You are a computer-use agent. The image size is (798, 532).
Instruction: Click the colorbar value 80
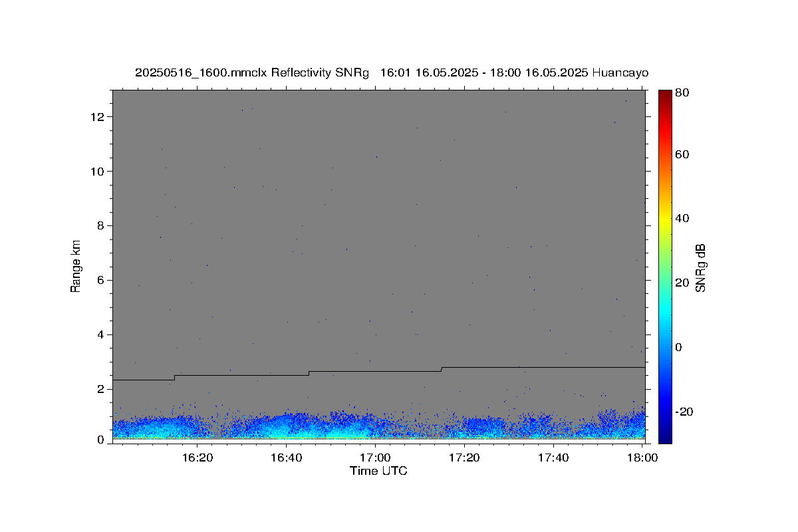click(682, 93)
